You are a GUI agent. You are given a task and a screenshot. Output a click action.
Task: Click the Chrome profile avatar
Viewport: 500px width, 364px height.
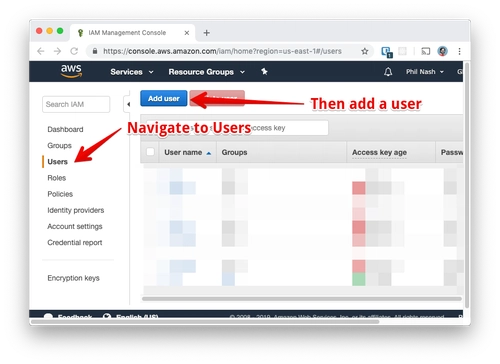443,51
